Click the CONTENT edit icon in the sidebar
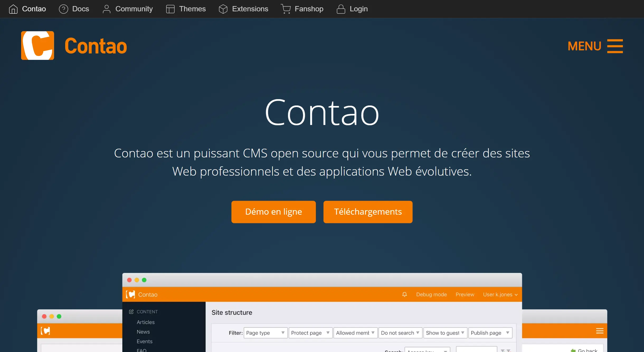 click(x=131, y=311)
